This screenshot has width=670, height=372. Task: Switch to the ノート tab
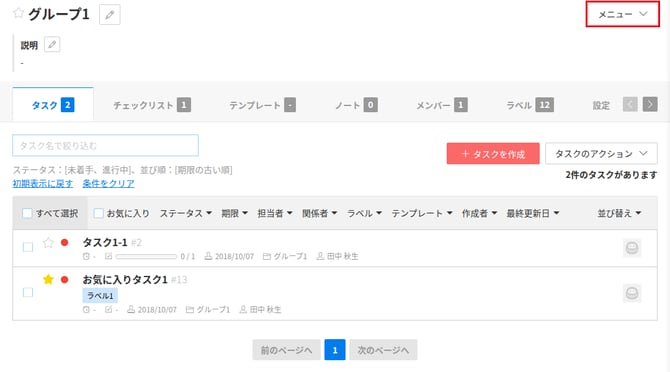tap(356, 105)
